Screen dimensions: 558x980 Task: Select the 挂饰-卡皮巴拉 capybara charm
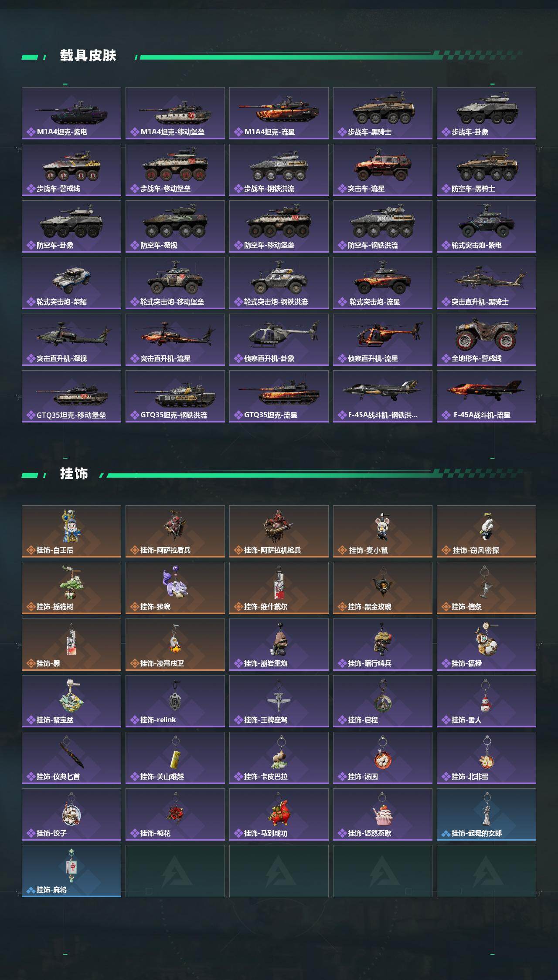point(279,758)
